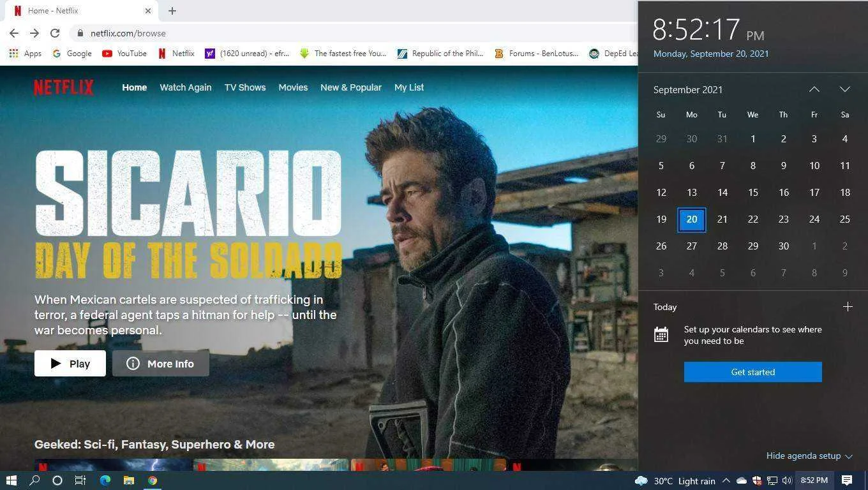868x490 pixels.
Task: Open the volume control
Action: coord(787,480)
